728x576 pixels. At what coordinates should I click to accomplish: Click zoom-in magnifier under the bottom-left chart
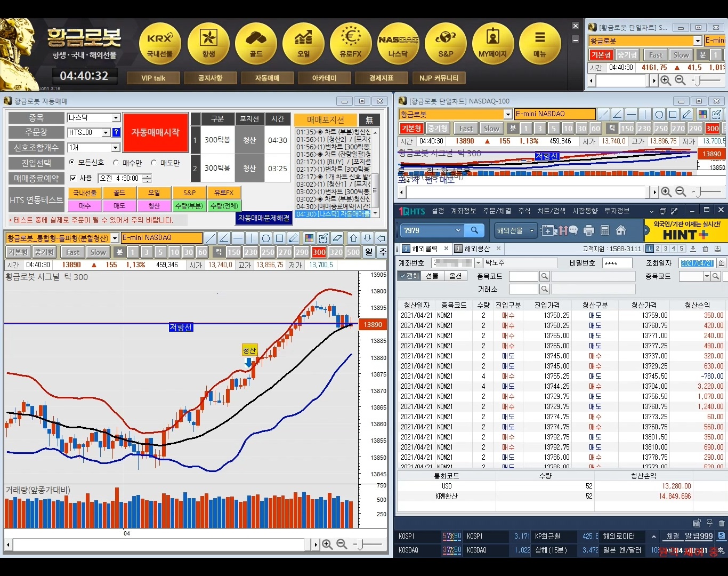point(327,544)
